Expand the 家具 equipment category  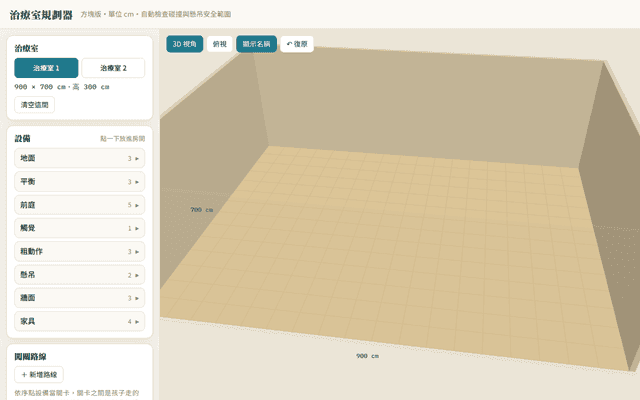pyautogui.click(x=80, y=321)
